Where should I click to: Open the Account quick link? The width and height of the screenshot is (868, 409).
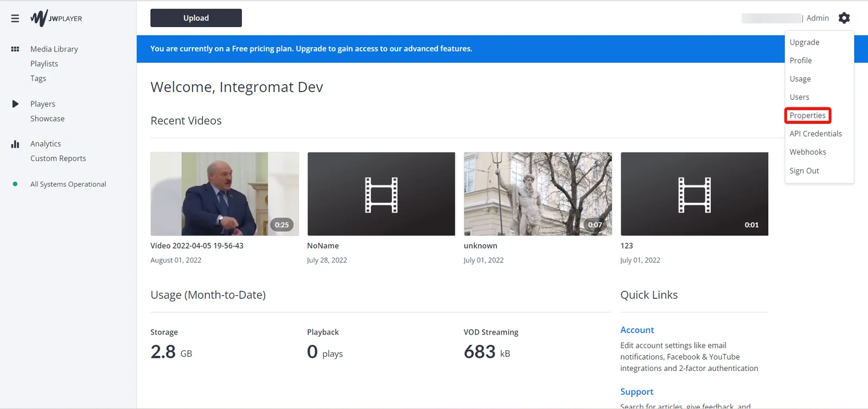637,330
